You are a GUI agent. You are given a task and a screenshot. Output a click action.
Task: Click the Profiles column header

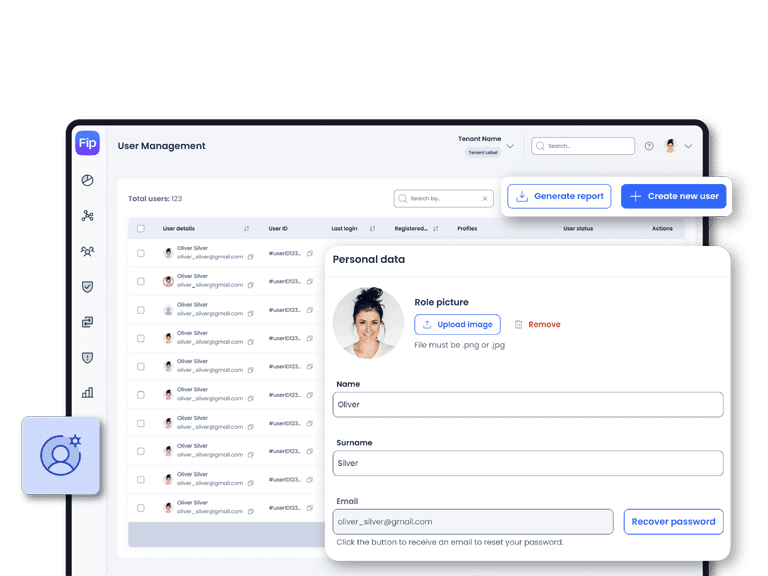(x=467, y=229)
